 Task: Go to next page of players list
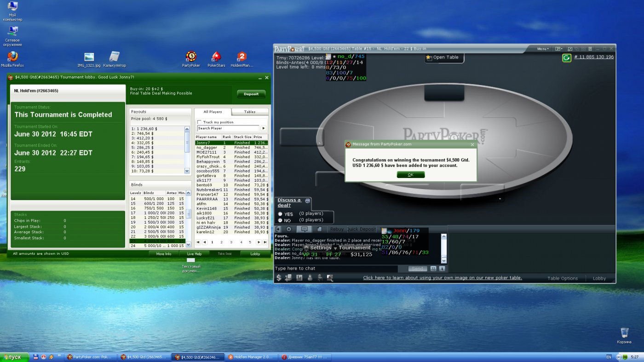[259, 242]
